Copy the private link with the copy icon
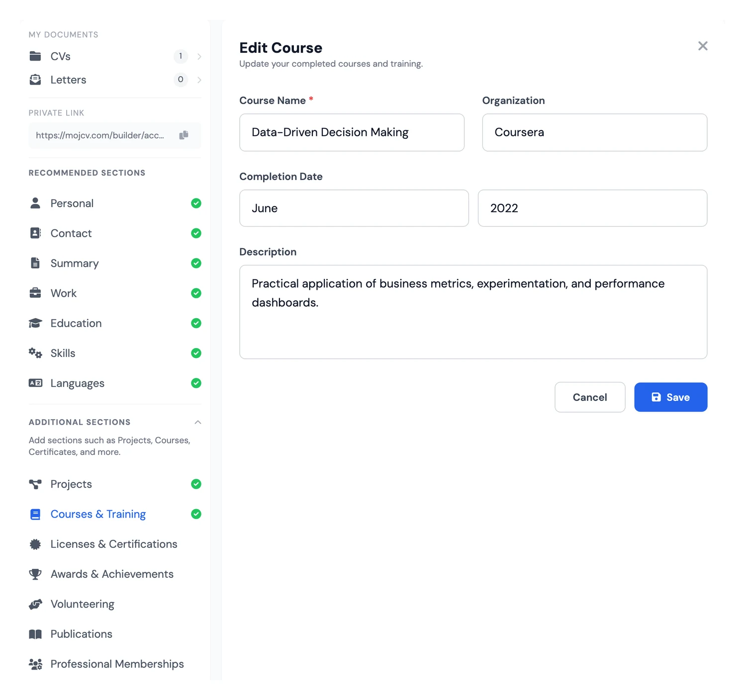The height and width of the screenshot is (700, 745). (184, 135)
